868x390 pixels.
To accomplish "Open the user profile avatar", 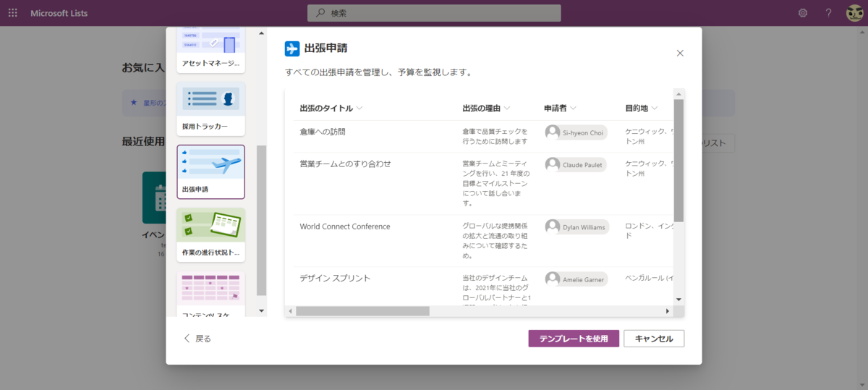I will pos(855,13).
